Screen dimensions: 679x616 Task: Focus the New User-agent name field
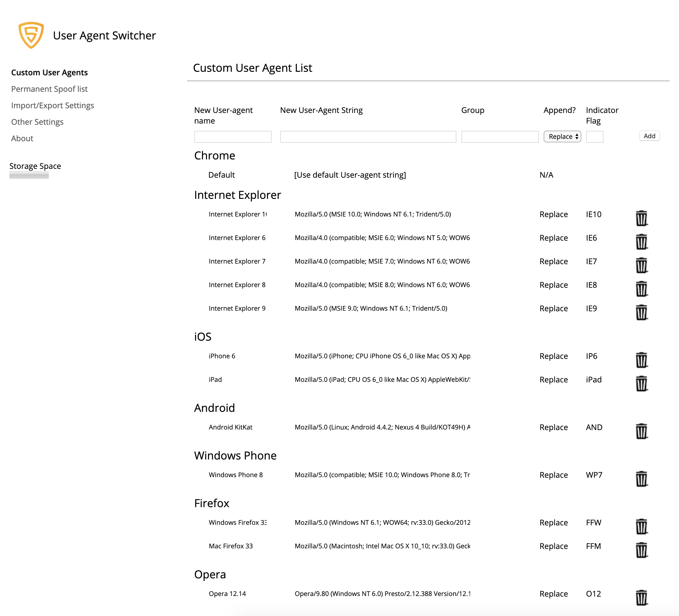pyautogui.click(x=233, y=137)
